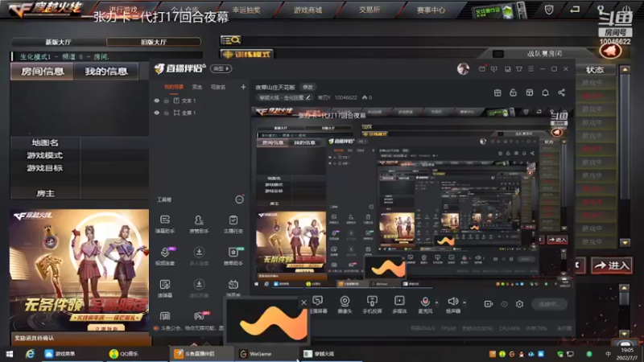Click the room list scroll down arrow

pyautogui.click(x=625, y=243)
